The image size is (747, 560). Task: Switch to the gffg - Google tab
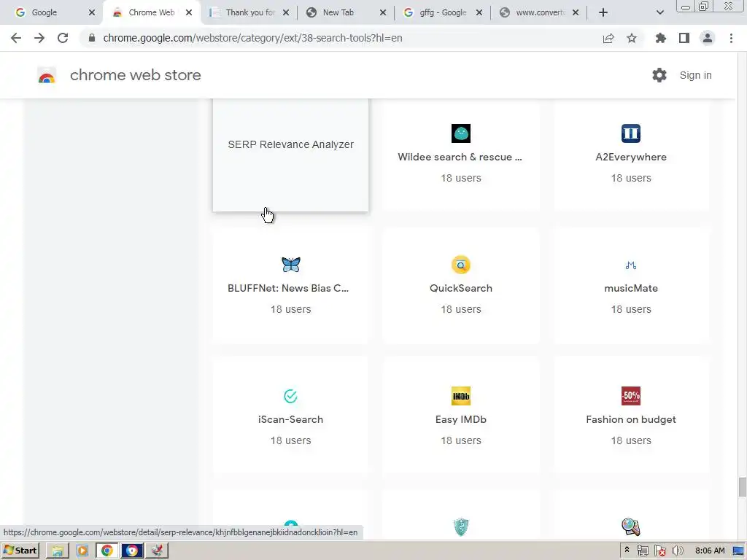tap(443, 12)
